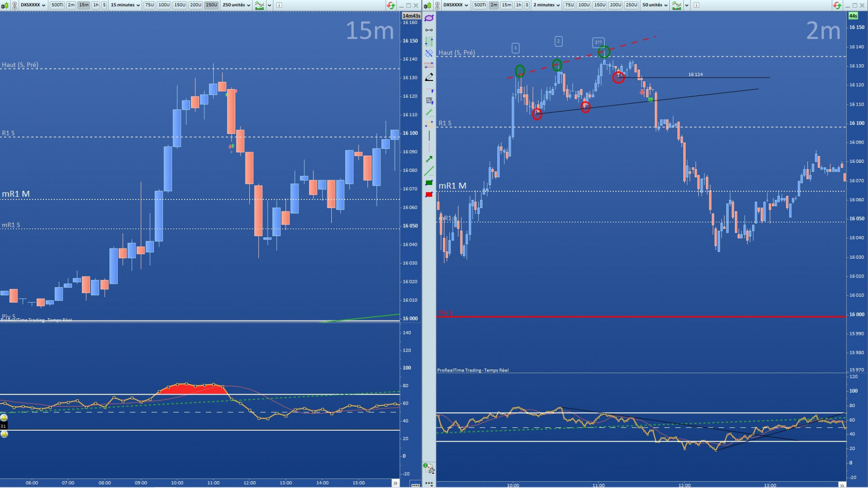Click the refresh arrows icon on 2m chart
The width and height of the screenshot is (868, 488).
pos(837,5)
